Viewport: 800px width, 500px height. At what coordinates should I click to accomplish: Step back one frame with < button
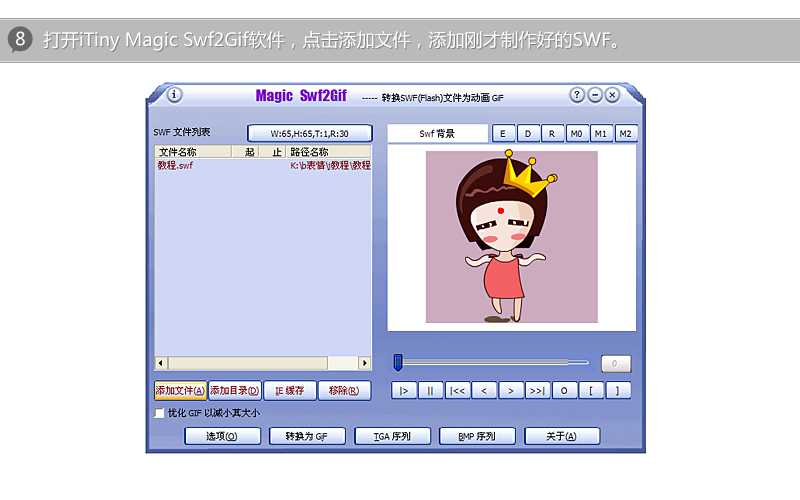tap(484, 391)
